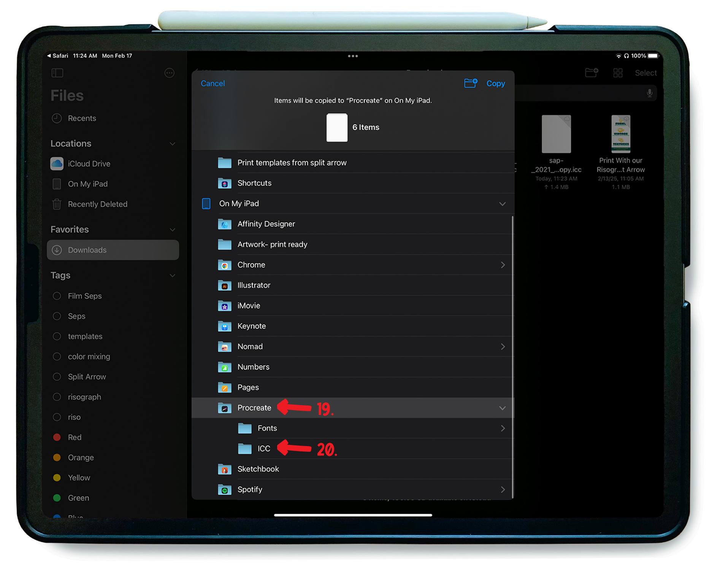Tap the microphone dictation icon
Viewport: 728px width, 570px height.
click(x=649, y=93)
